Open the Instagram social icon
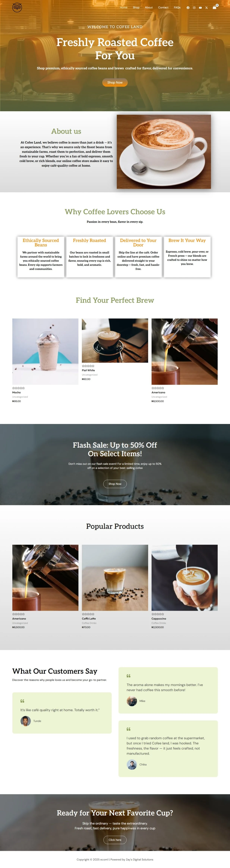The image size is (230, 868). (194, 8)
